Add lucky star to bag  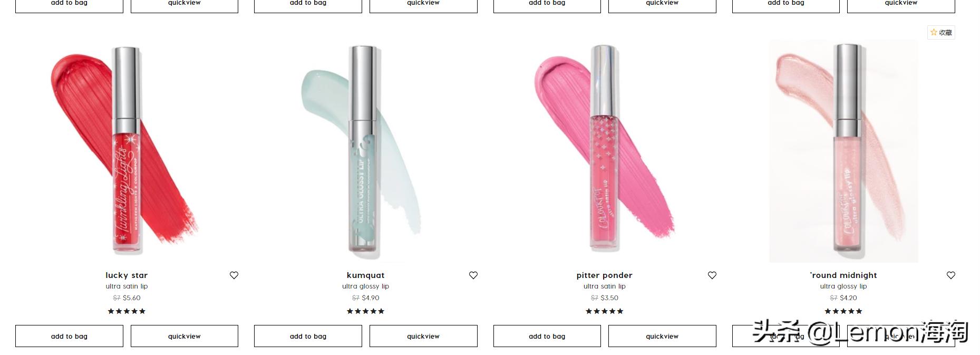[69, 336]
